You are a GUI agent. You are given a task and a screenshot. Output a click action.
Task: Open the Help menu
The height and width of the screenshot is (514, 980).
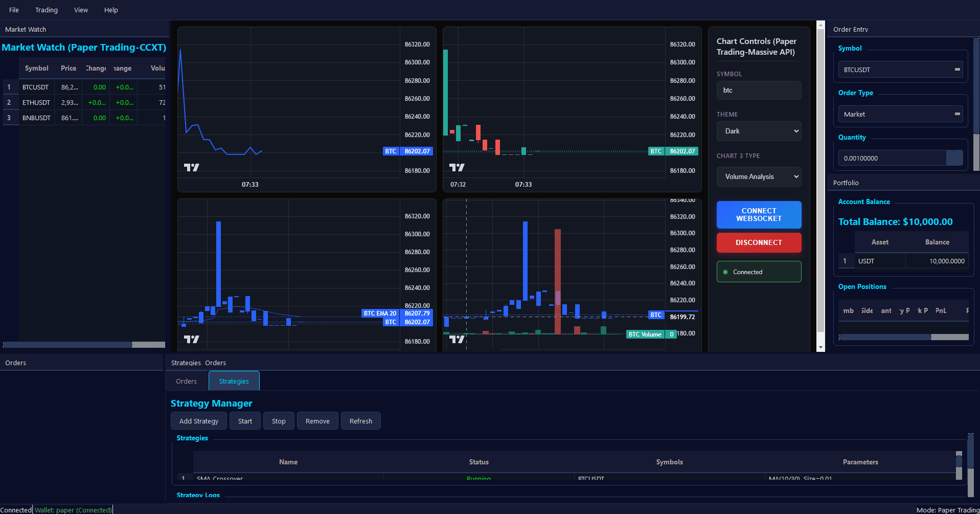point(111,10)
